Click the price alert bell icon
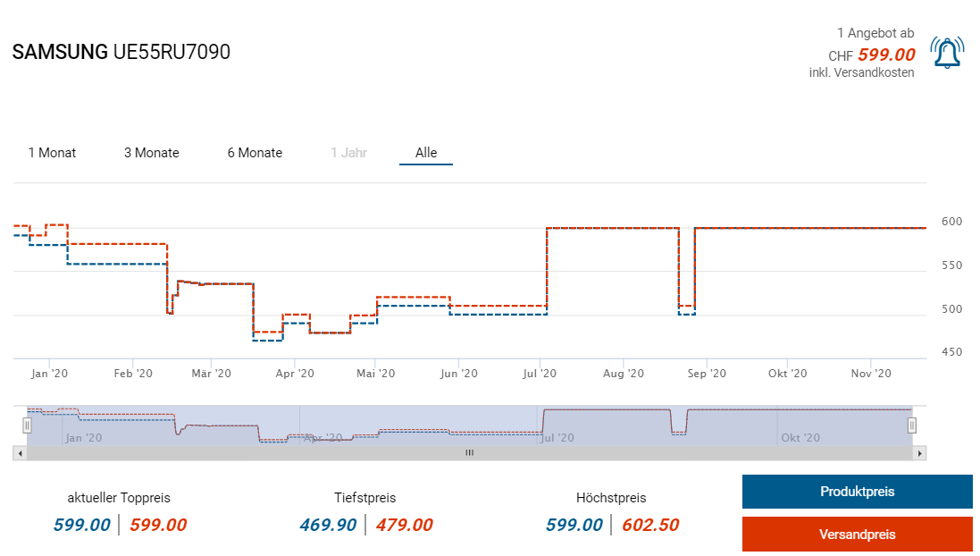980x556 pixels. 947,53
